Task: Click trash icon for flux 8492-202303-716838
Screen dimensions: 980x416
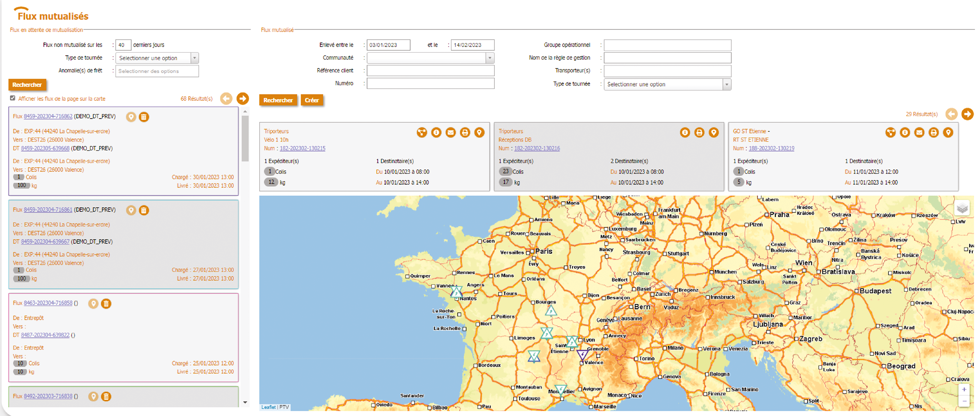Action: pos(106,397)
